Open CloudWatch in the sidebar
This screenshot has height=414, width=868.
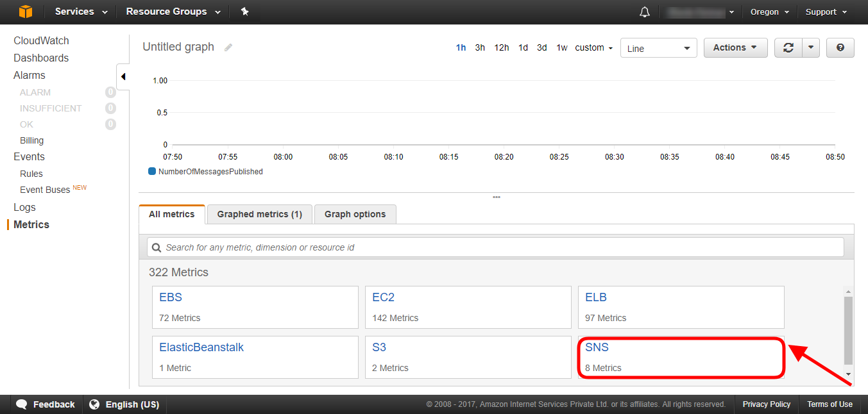(41, 40)
